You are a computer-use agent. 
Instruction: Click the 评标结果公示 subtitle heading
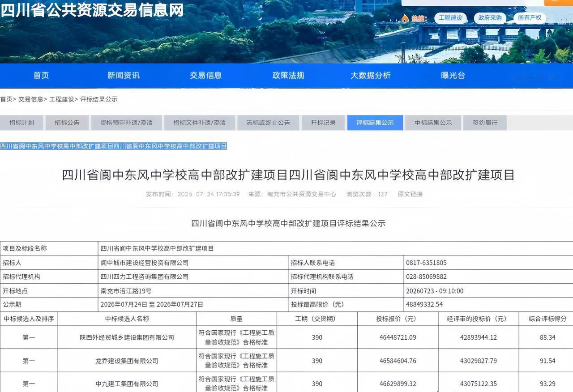(288, 223)
